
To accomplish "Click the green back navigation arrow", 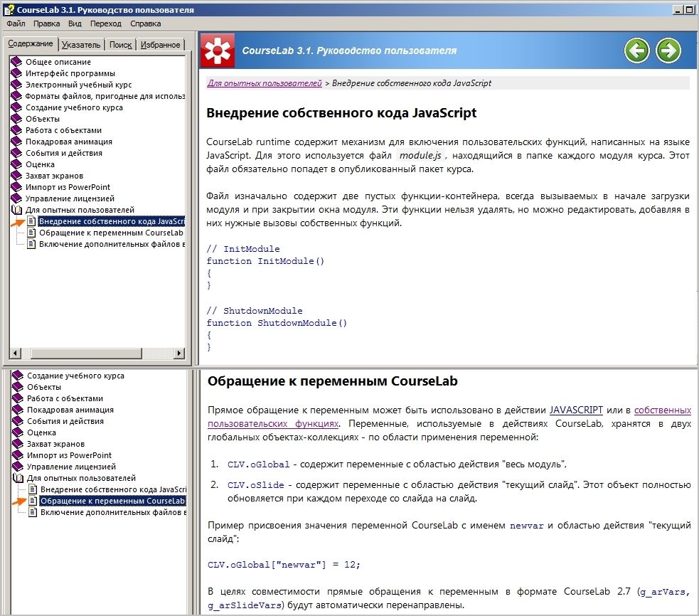I will [637, 50].
